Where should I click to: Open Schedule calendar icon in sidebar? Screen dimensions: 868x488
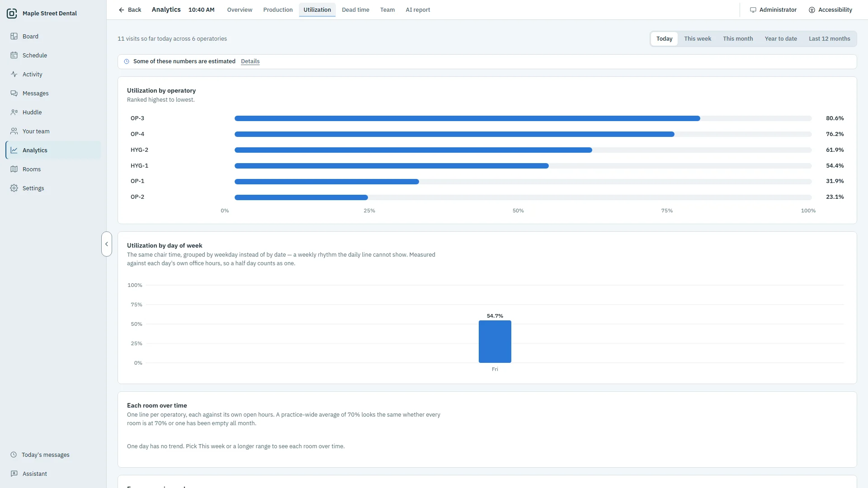(14, 55)
